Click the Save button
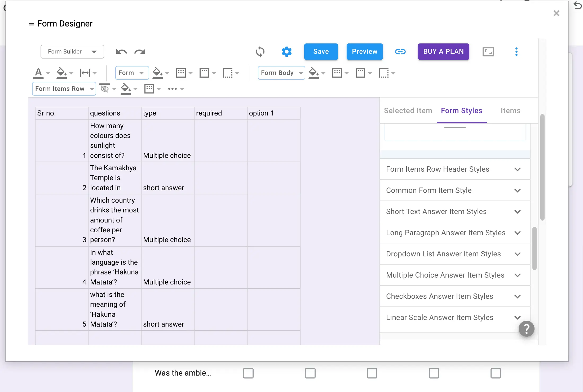 point(321,51)
